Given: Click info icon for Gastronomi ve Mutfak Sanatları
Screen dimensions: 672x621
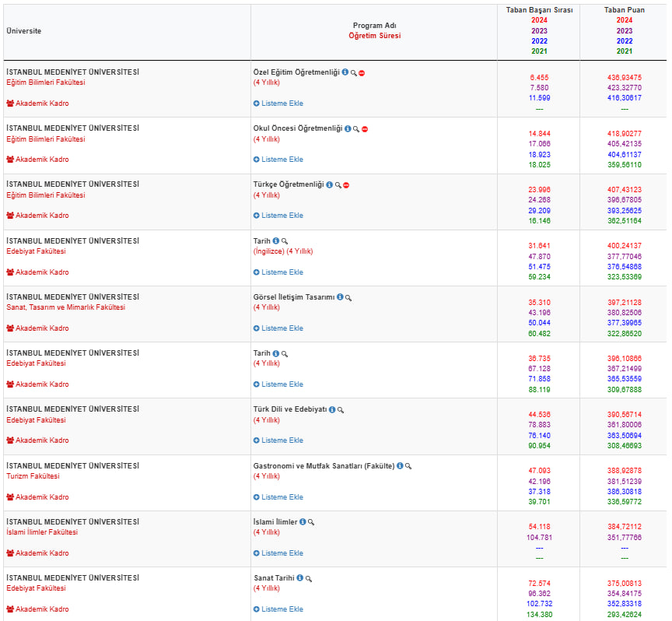Looking at the screenshot, I should pos(400,466).
